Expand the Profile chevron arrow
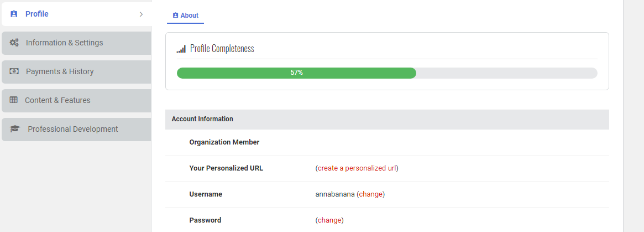Screen dimensions: 644x232 coord(141,14)
